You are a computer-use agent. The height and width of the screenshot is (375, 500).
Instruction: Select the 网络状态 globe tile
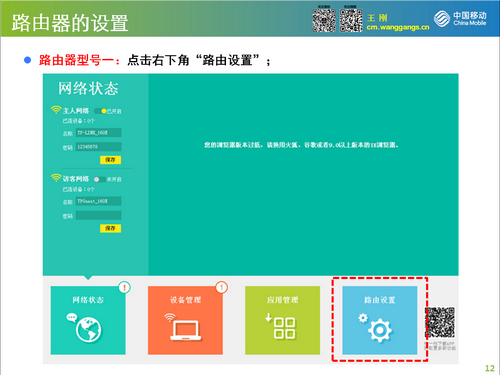pyautogui.click(x=88, y=320)
